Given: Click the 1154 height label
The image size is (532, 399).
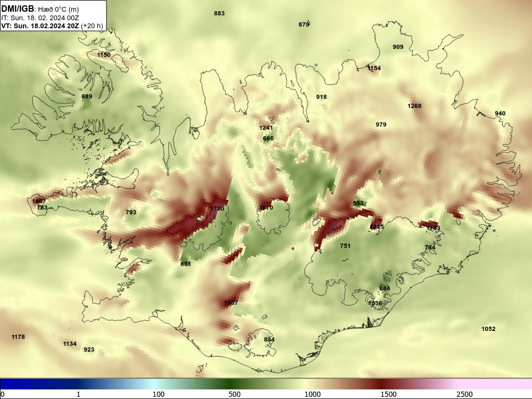Looking at the screenshot, I should pos(374,68).
